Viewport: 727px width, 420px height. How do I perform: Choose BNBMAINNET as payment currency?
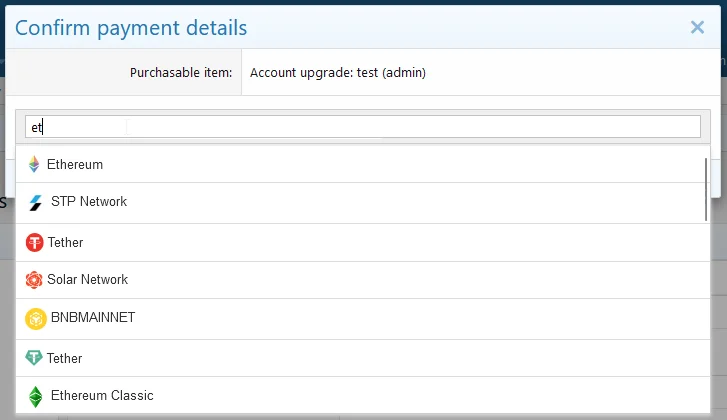pos(91,318)
